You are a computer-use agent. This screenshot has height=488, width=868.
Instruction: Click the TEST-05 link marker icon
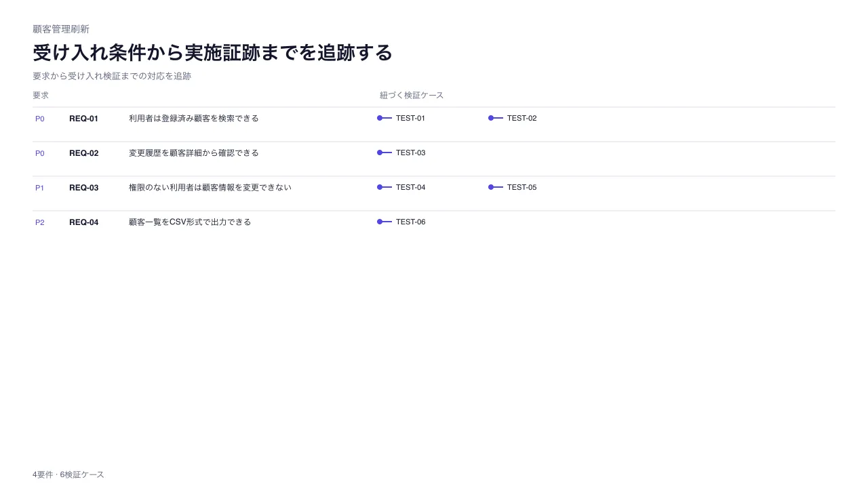tap(496, 187)
